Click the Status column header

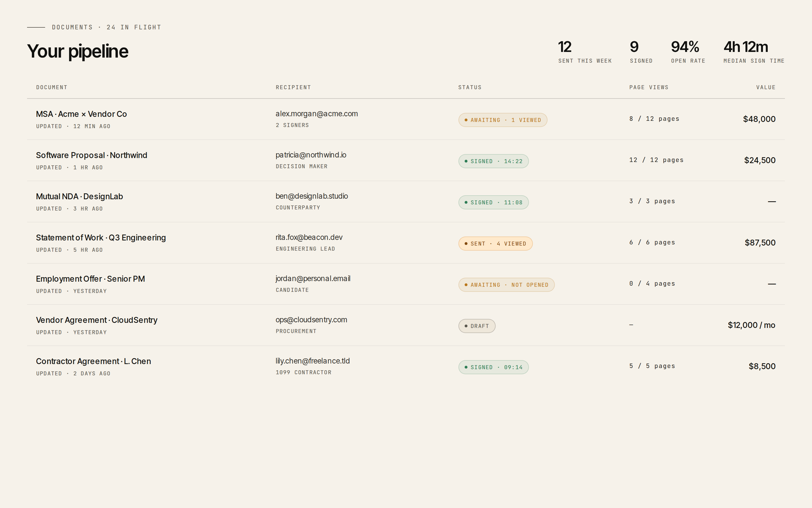470,87
